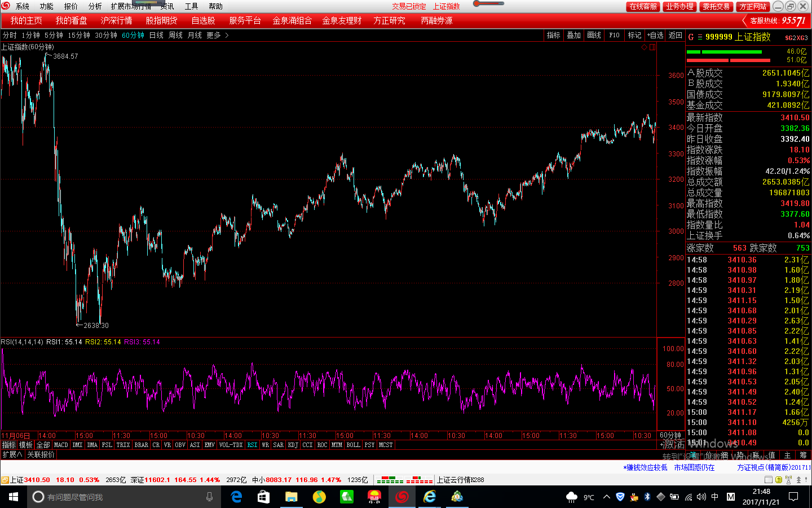812x508 pixels.
Task: Click the diamond marker icon above the chart
Action: pyautogui.click(x=644, y=47)
